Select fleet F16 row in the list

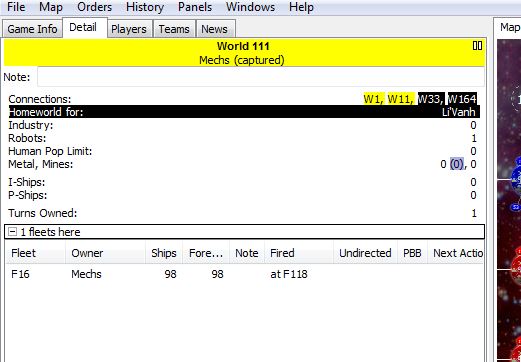[x=245, y=274]
